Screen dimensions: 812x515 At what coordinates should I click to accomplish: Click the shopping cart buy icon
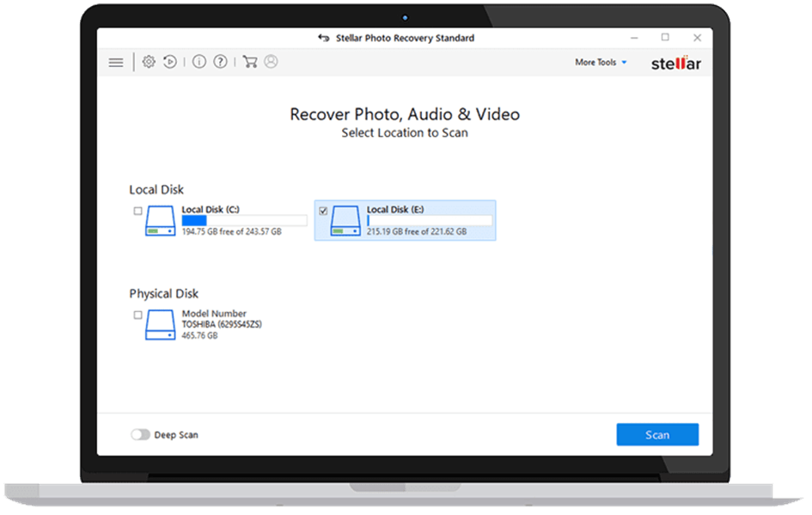point(250,62)
